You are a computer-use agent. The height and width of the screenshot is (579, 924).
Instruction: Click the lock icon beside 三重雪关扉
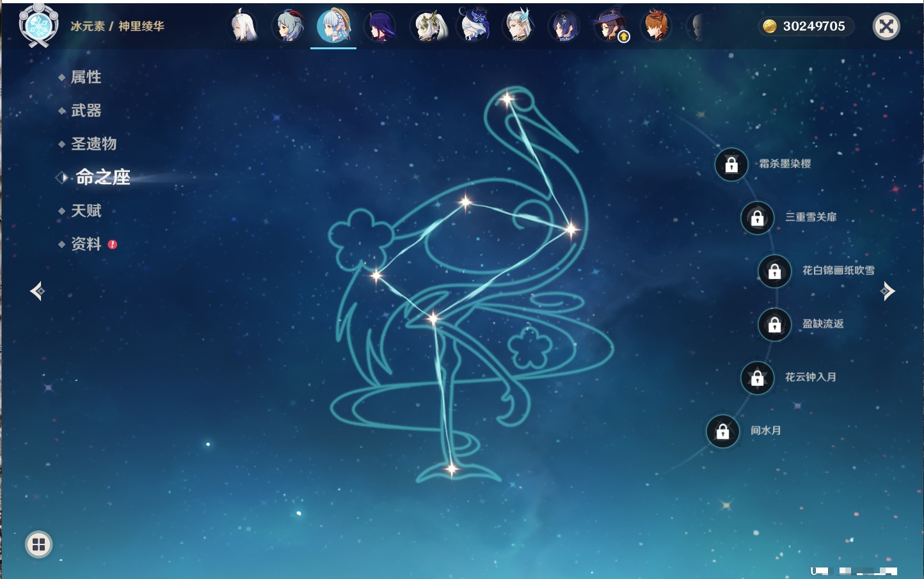(x=757, y=218)
